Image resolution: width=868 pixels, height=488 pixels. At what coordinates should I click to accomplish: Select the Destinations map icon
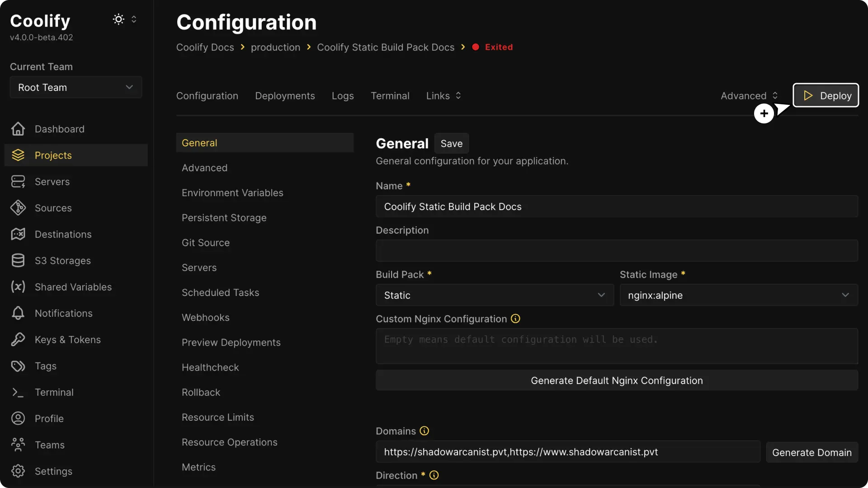[17, 234]
